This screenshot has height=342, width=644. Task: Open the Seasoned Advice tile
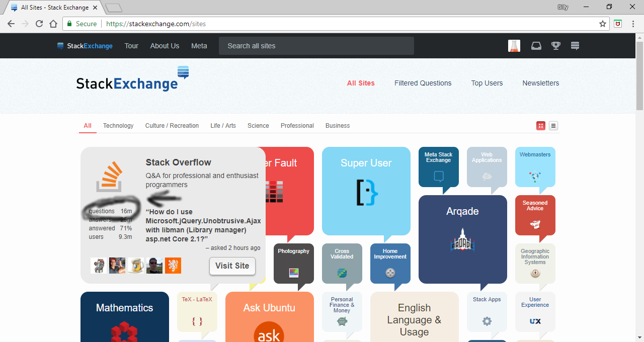[535, 215]
